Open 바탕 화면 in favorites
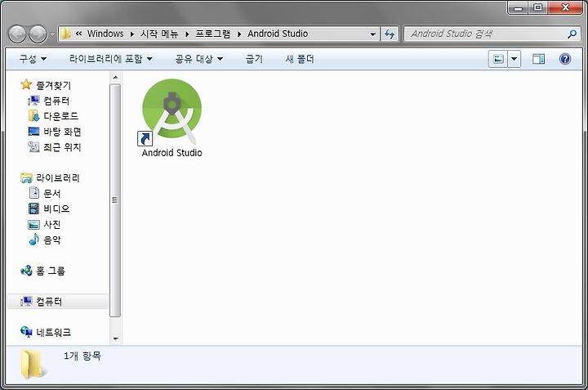The width and height of the screenshot is (588, 390). 62,132
